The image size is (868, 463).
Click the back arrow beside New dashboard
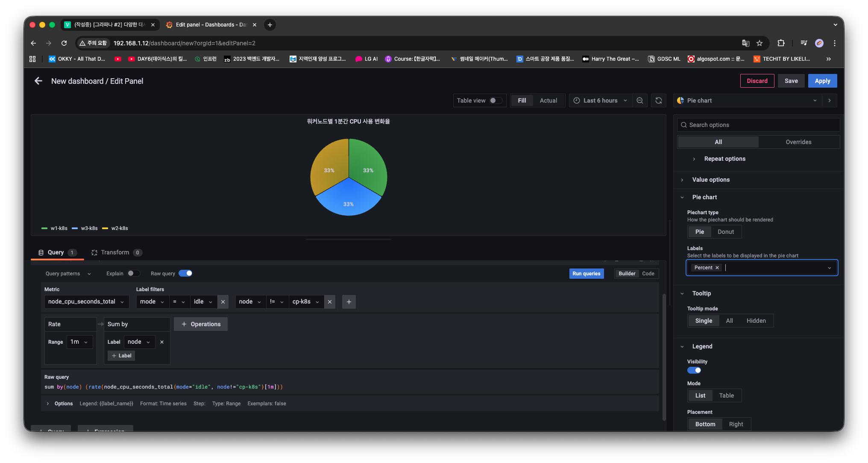(x=38, y=81)
